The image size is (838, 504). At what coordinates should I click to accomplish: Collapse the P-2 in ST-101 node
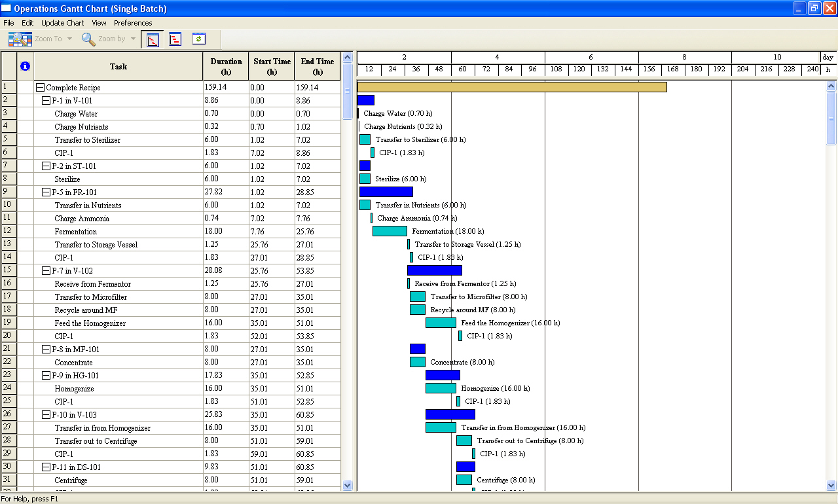[46, 166]
